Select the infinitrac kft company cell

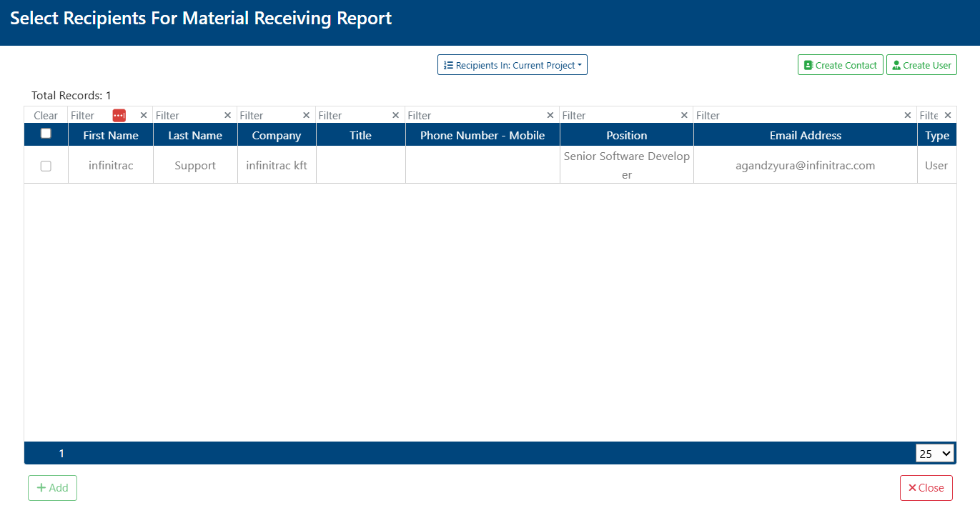coord(277,165)
